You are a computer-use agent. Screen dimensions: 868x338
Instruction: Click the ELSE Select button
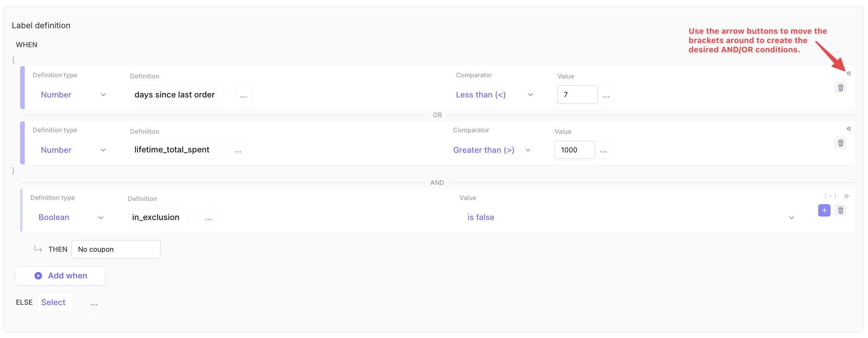(x=55, y=302)
